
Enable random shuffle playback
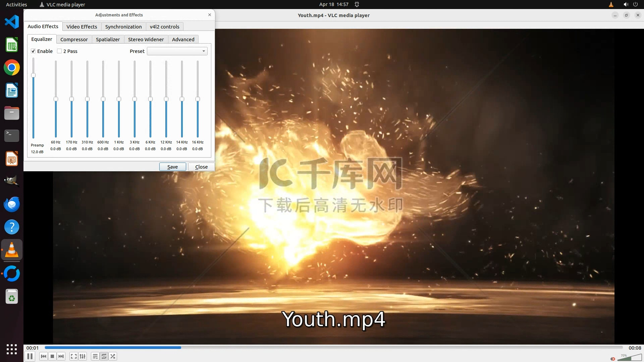(x=113, y=356)
